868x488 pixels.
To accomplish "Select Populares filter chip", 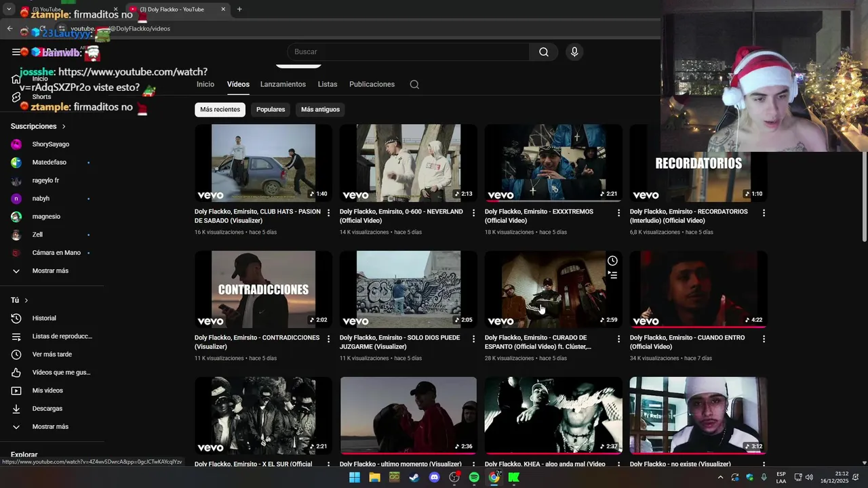I will 271,110.
